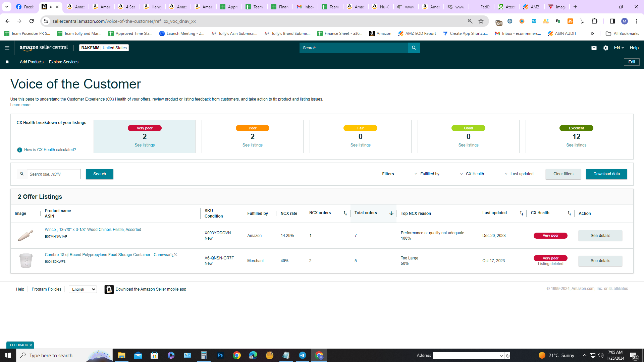Image resolution: width=644 pixels, height=362 pixels.
Task: Open the Chrome side panel icon
Action: (612, 21)
